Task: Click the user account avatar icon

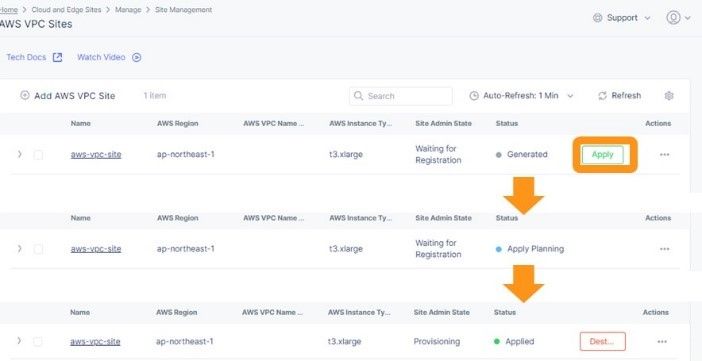Action: pyautogui.click(x=673, y=17)
